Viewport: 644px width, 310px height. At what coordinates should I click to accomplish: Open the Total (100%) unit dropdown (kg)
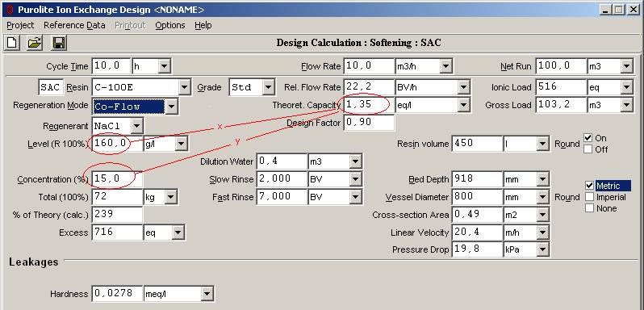coord(171,197)
